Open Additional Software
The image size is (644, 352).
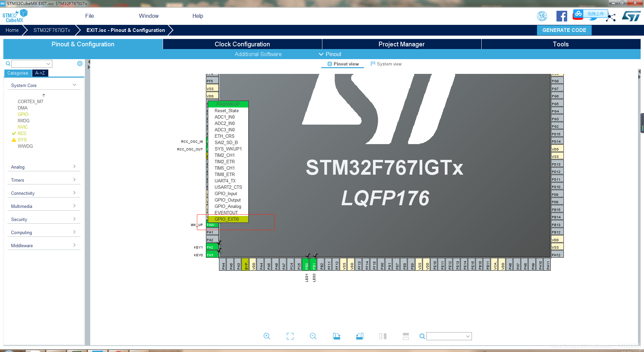(258, 54)
